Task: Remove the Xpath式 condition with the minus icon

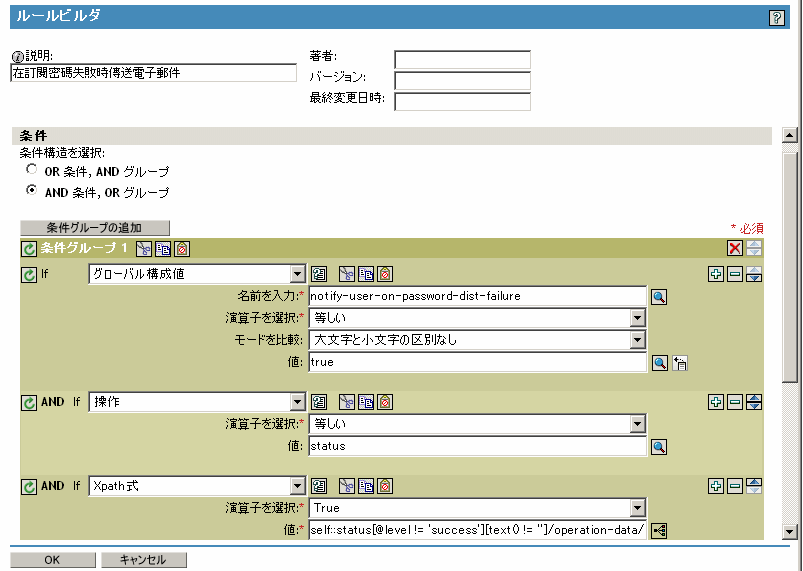Action: 735,486
